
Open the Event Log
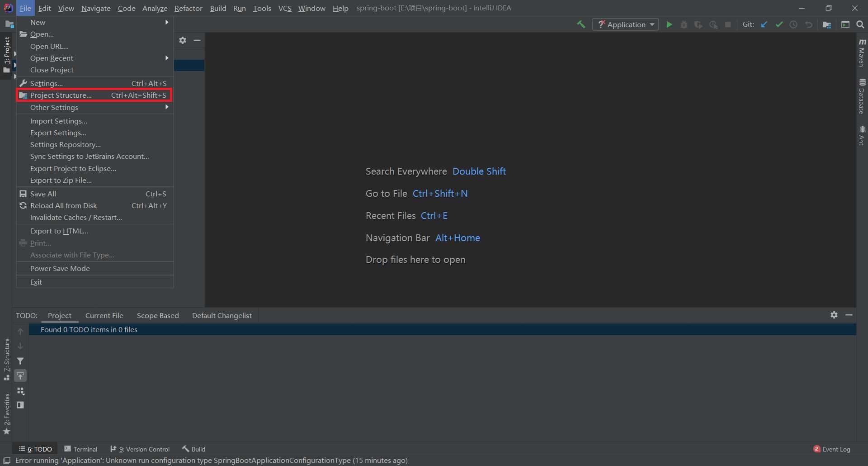click(x=832, y=449)
